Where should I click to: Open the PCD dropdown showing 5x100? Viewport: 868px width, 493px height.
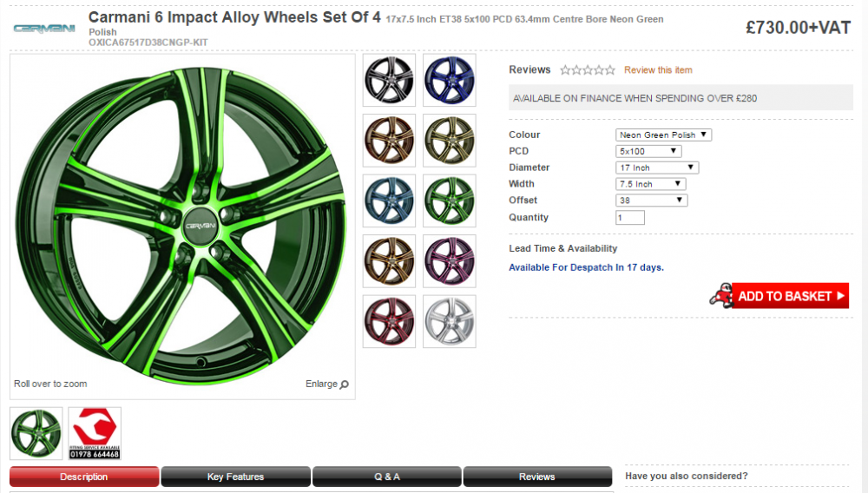648,151
